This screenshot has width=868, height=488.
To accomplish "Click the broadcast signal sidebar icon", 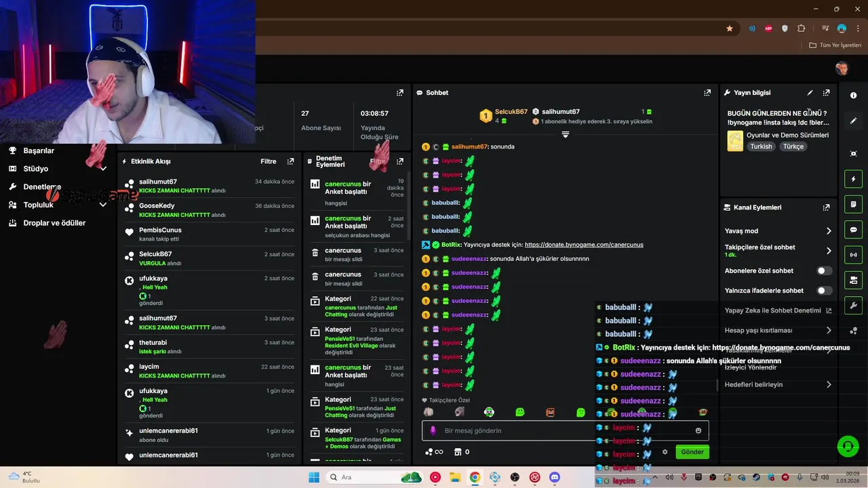I will (x=853, y=255).
